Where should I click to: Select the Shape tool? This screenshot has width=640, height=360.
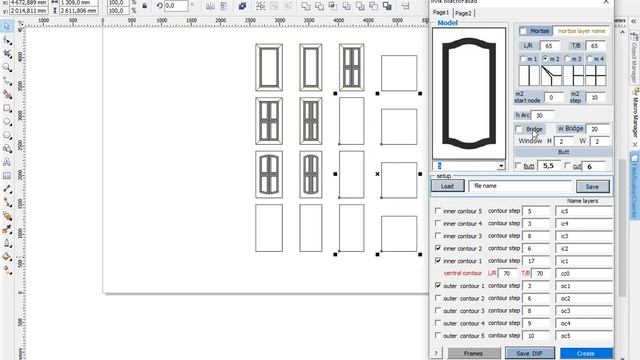click(7, 40)
